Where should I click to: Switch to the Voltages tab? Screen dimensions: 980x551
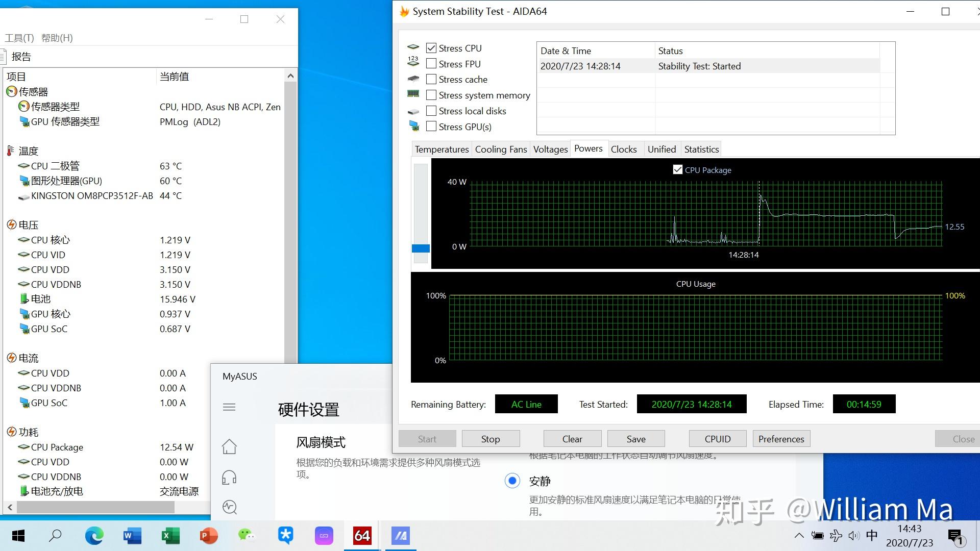(550, 149)
